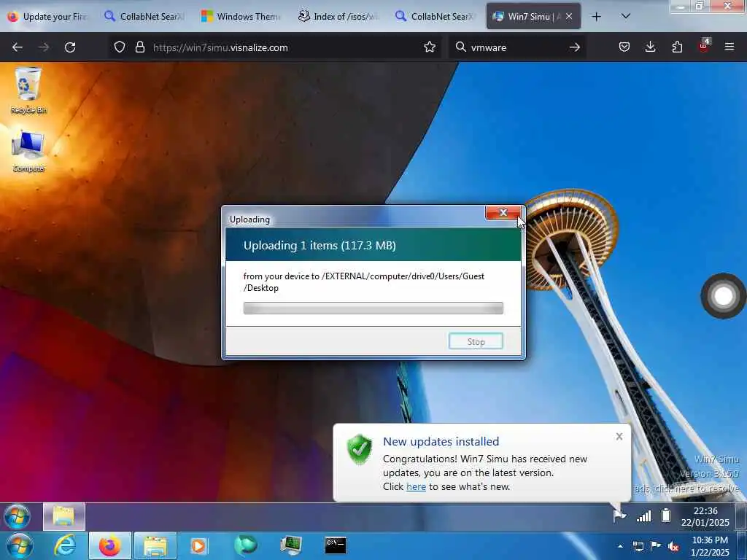Open File Explorer in the host taskbar
The height and width of the screenshot is (560, 747).
pyautogui.click(x=155, y=545)
